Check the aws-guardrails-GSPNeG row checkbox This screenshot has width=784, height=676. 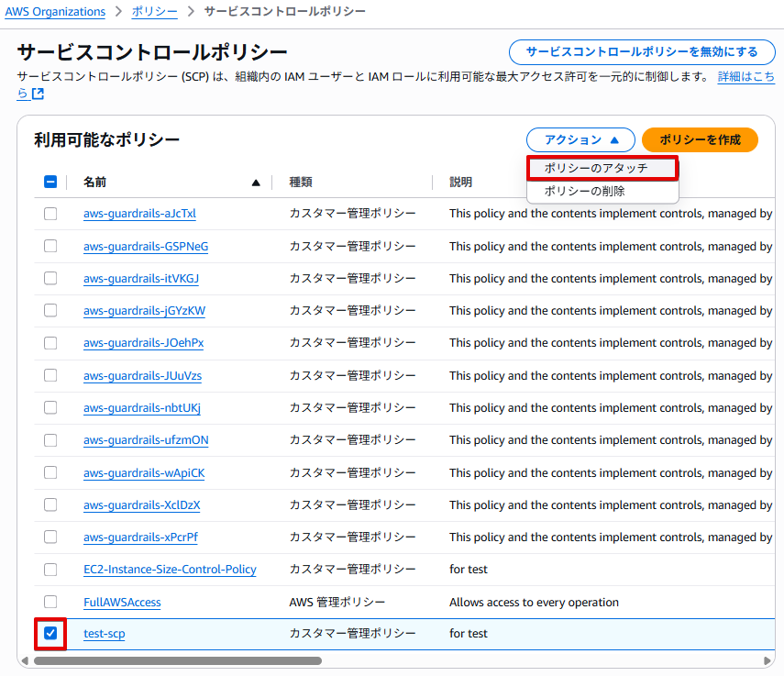click(50, 246)
